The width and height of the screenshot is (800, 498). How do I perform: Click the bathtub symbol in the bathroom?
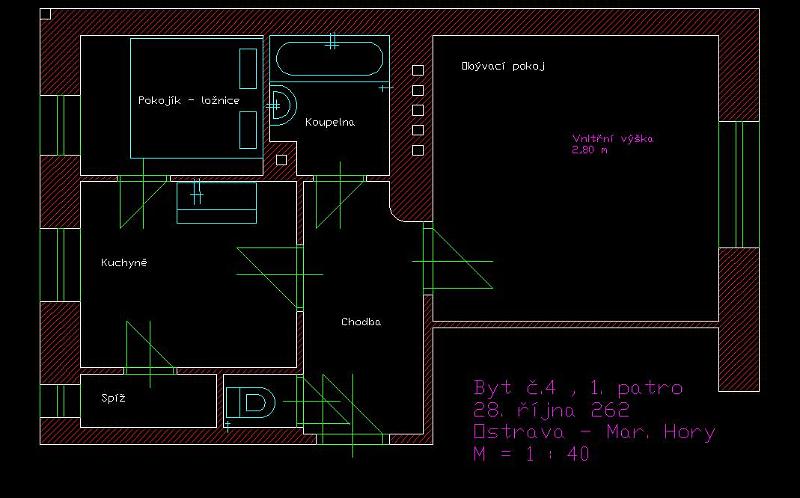click(x=329, y=61)
